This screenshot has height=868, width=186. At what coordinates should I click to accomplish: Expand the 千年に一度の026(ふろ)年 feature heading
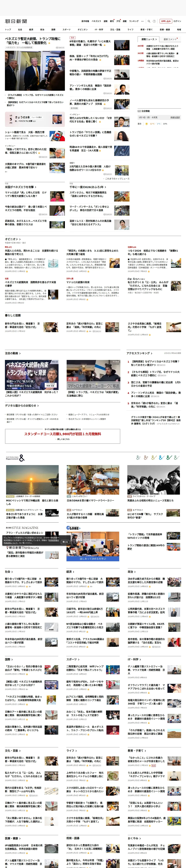(88, 187)
